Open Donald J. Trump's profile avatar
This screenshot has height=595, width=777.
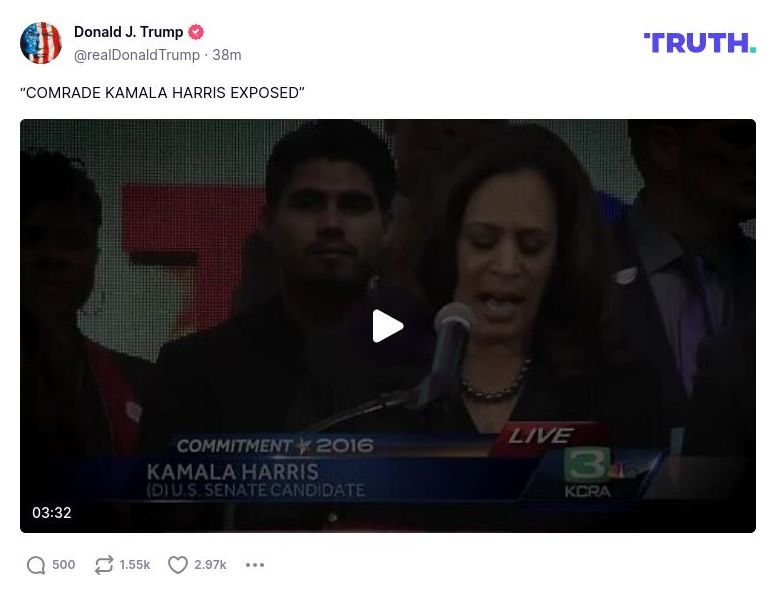tap(41, 43)
